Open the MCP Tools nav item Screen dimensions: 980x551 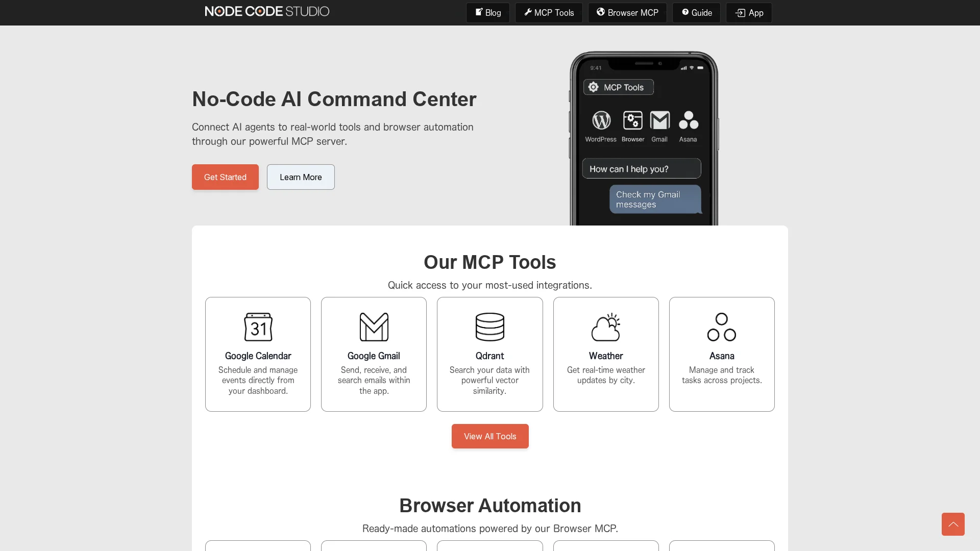point(549,13)
